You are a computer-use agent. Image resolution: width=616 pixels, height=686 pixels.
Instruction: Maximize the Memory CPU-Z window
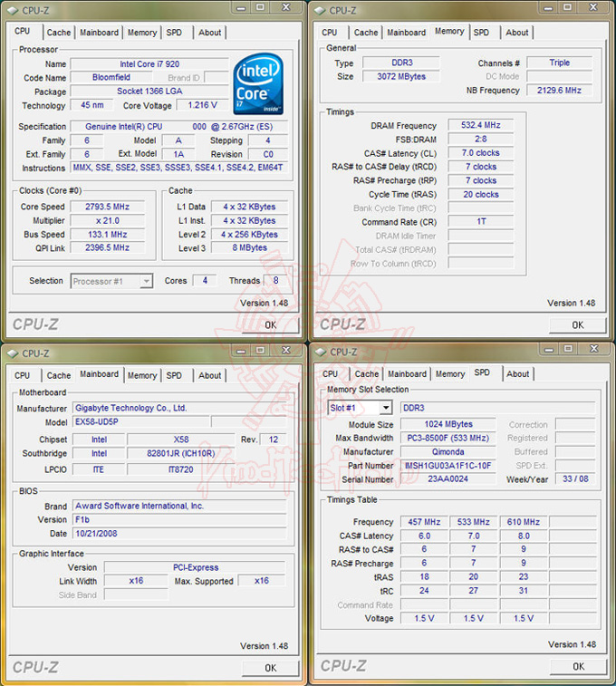567,7
